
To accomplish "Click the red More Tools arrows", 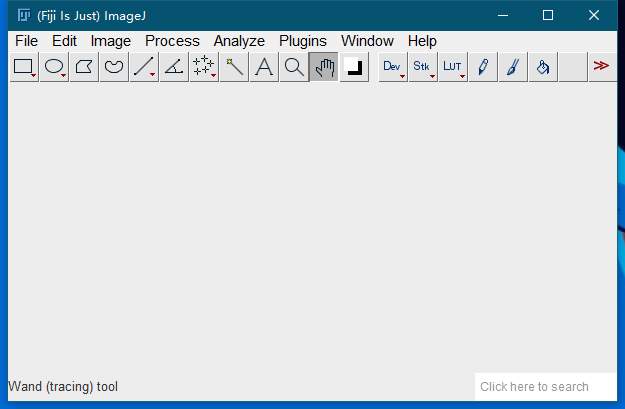I will 601,66.
